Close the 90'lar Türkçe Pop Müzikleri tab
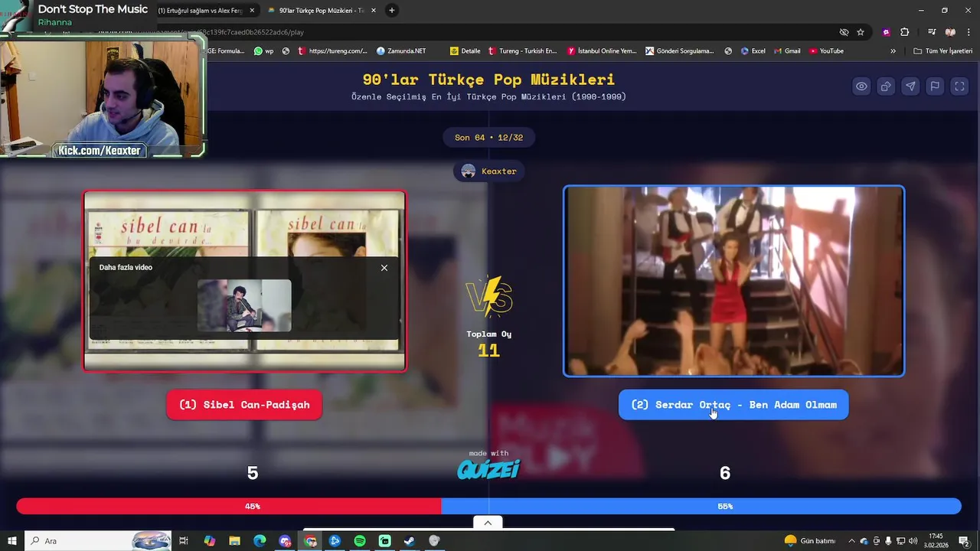 tap(373, 11)
